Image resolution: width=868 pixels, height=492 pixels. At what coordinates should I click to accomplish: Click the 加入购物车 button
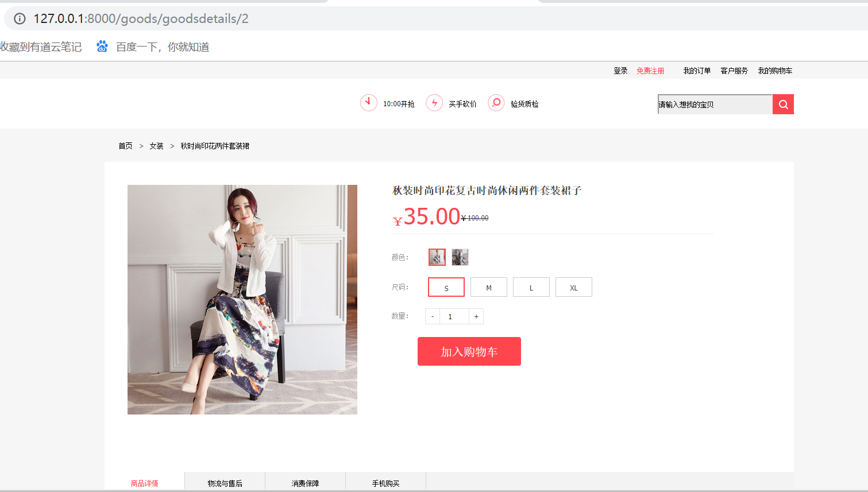tap(469, 351)
